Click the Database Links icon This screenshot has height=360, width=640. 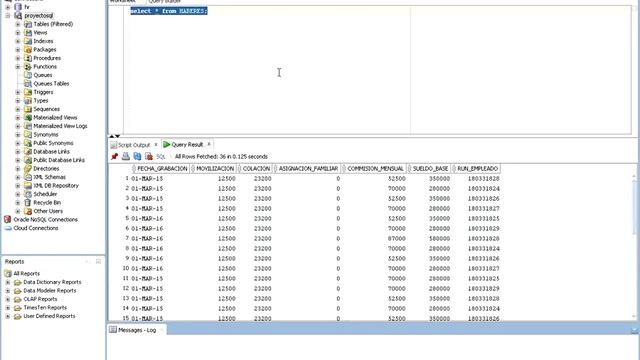pos(28,151)
